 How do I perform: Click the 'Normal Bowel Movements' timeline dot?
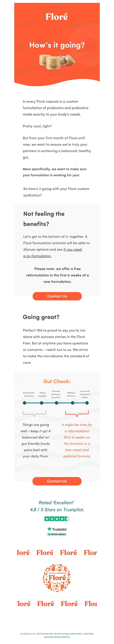(x=24, y=403)
